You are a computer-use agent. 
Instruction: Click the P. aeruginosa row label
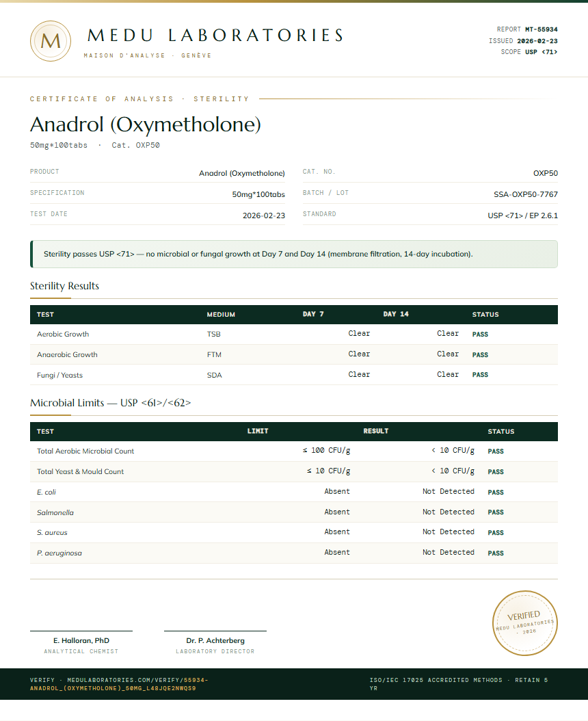pyautogui.click(x=59, y=553)
